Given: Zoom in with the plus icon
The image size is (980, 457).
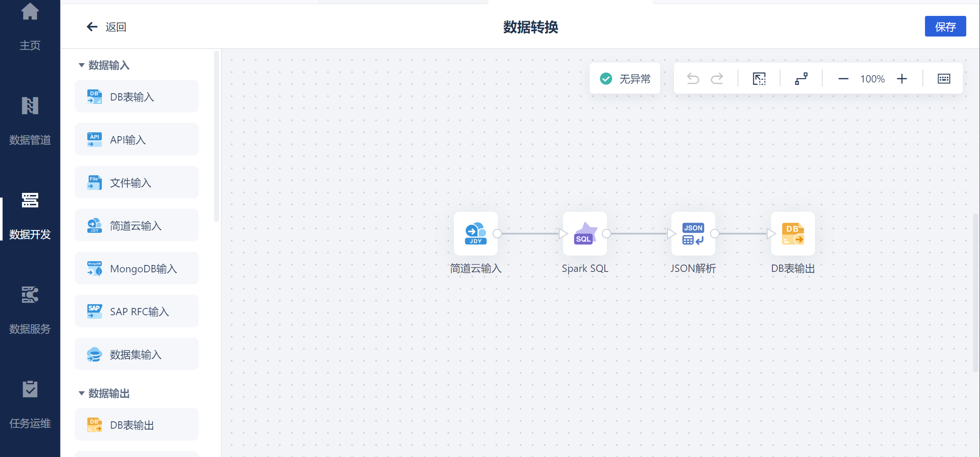Looking at the screenshot, I should 902,79.
